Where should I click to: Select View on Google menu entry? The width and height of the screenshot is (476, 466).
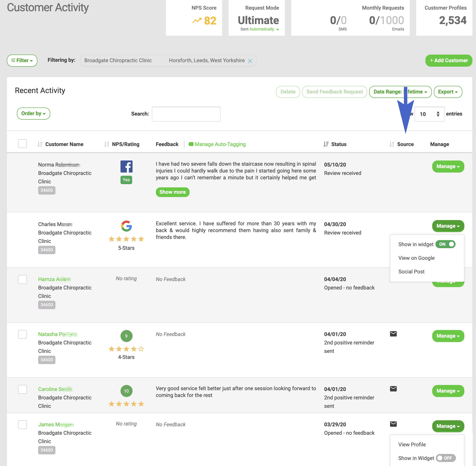416,258
